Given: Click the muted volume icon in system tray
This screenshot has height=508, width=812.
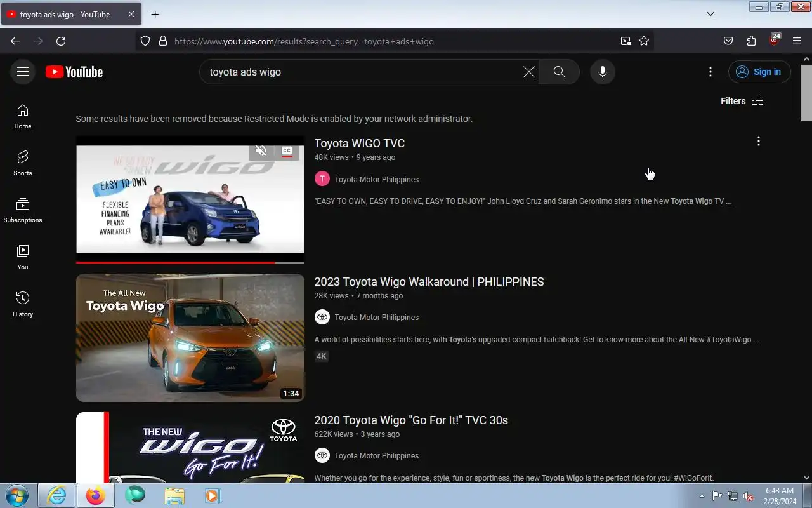Looking at the screenshot, I should (749, 496).
